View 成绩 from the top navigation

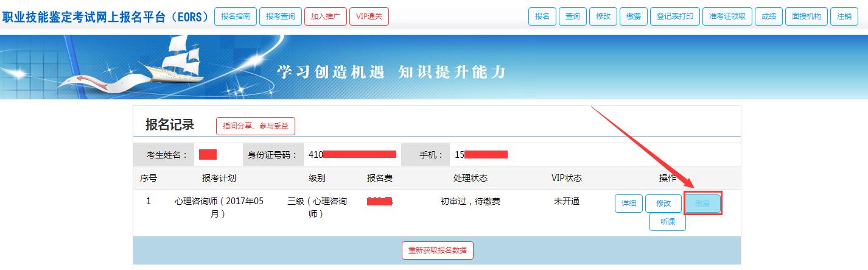[769, 16]
